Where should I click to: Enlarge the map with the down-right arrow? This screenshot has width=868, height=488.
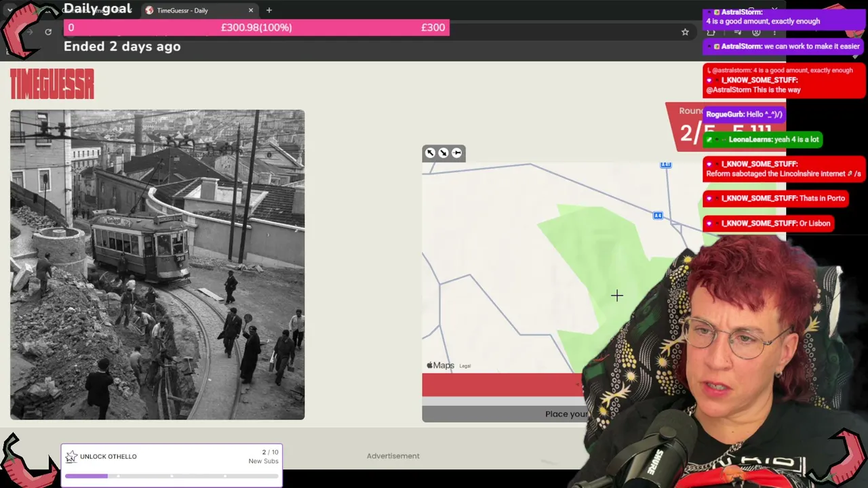coord(443,153)
